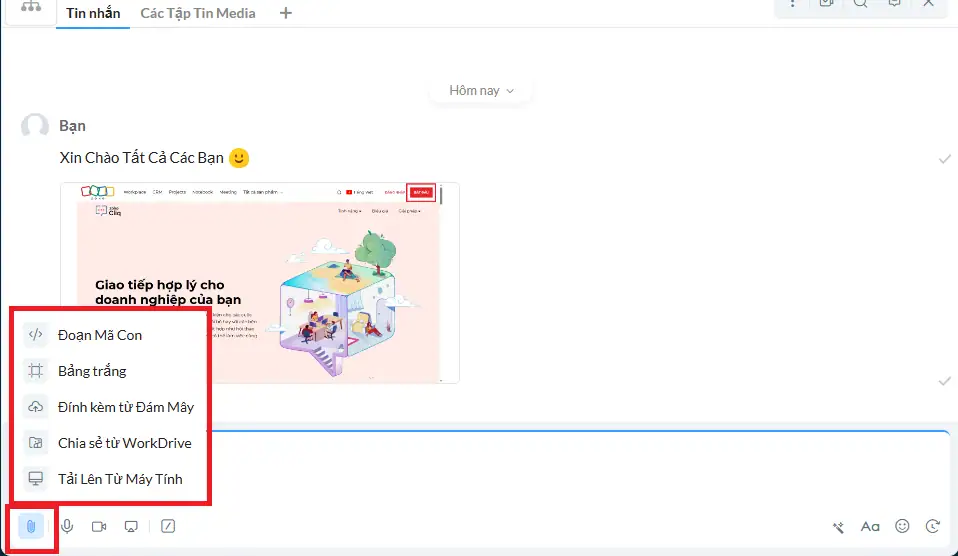
Task: Open the three-dot more options menu
Action: click(792, 4)
